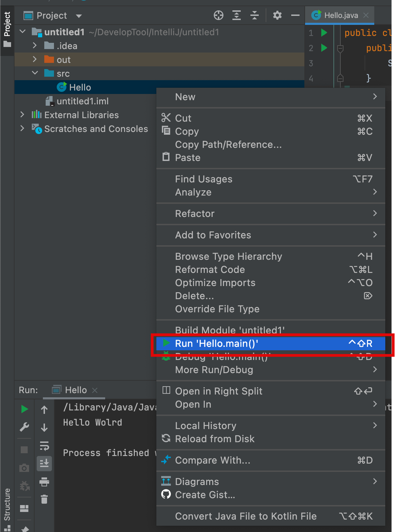Close the Hello run tab

tap(95, 390)
